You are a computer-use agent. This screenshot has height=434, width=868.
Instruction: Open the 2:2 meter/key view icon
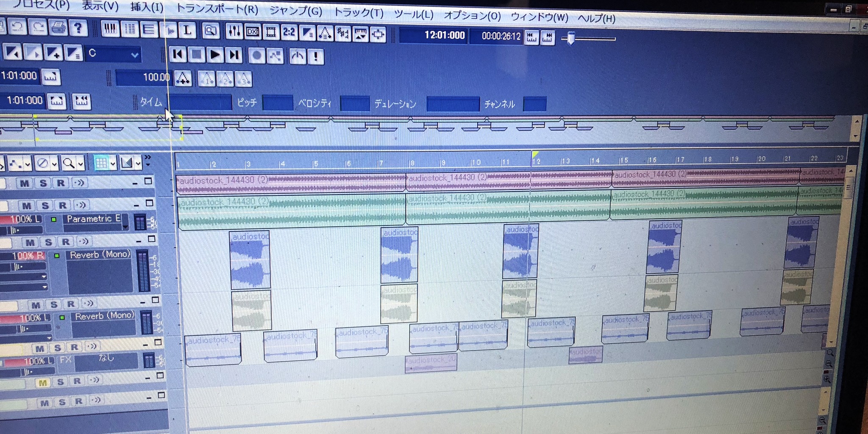[x=289, y=32]
